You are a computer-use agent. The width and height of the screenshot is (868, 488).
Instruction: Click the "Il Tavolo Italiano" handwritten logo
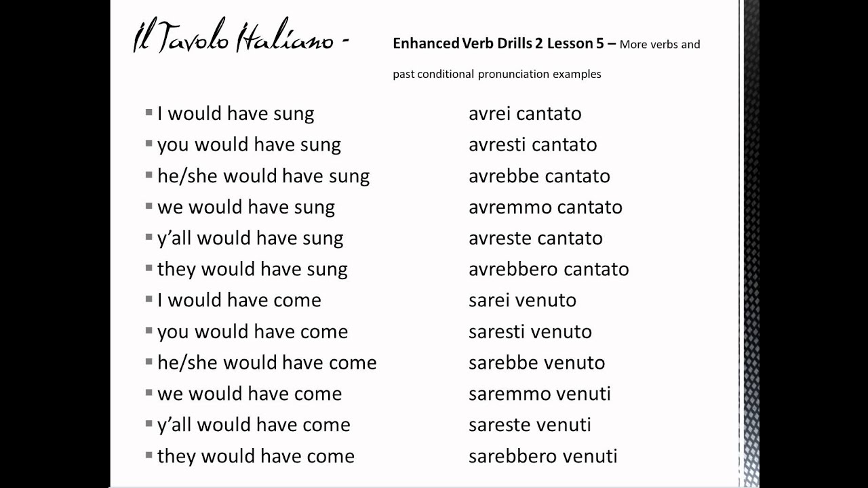point(241,39)
